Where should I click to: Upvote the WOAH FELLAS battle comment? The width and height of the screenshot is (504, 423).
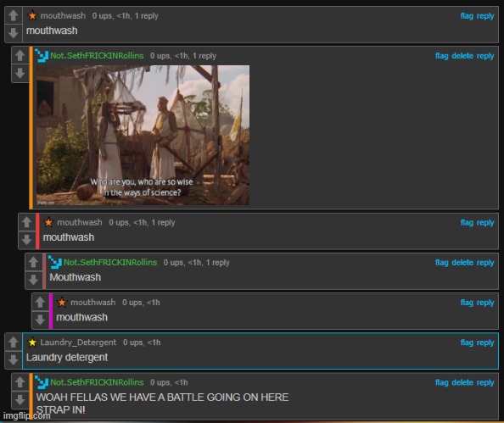click(x=20, y=382)
